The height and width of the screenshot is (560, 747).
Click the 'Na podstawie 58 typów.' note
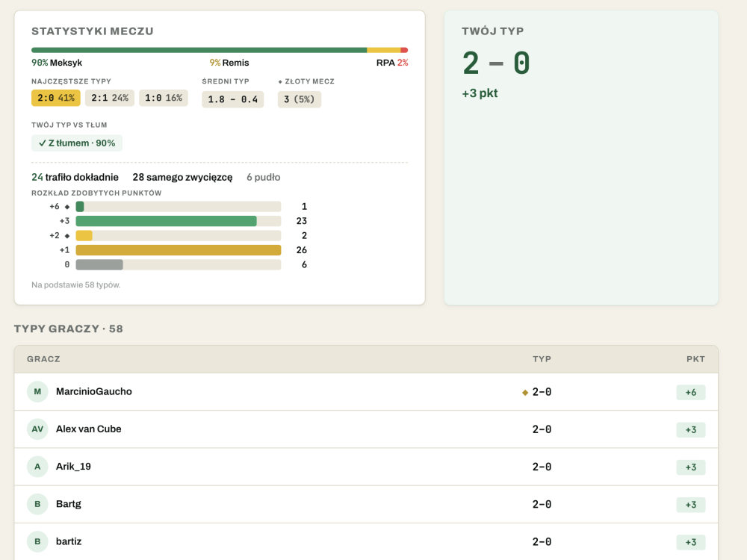click(x=75, y=284)
